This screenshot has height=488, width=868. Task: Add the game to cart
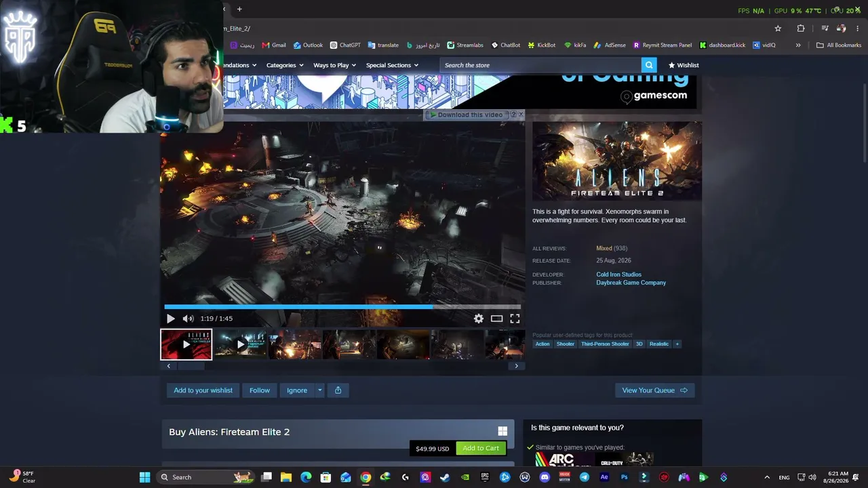click(x=481, y=448)
